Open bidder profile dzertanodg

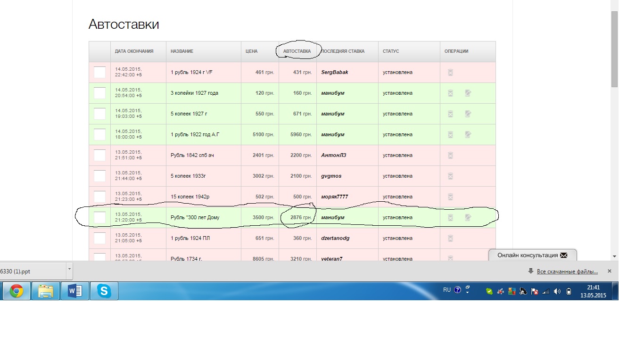pos(335,239)
